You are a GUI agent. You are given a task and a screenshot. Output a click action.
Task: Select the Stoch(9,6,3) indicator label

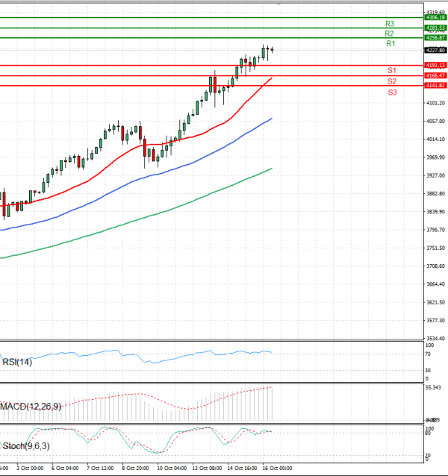coord(27,446)
